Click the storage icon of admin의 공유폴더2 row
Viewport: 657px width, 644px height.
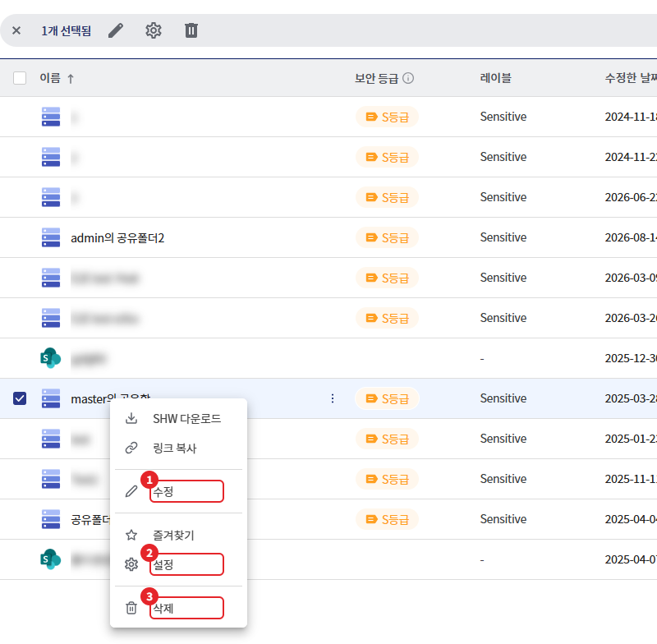[51, 237]
